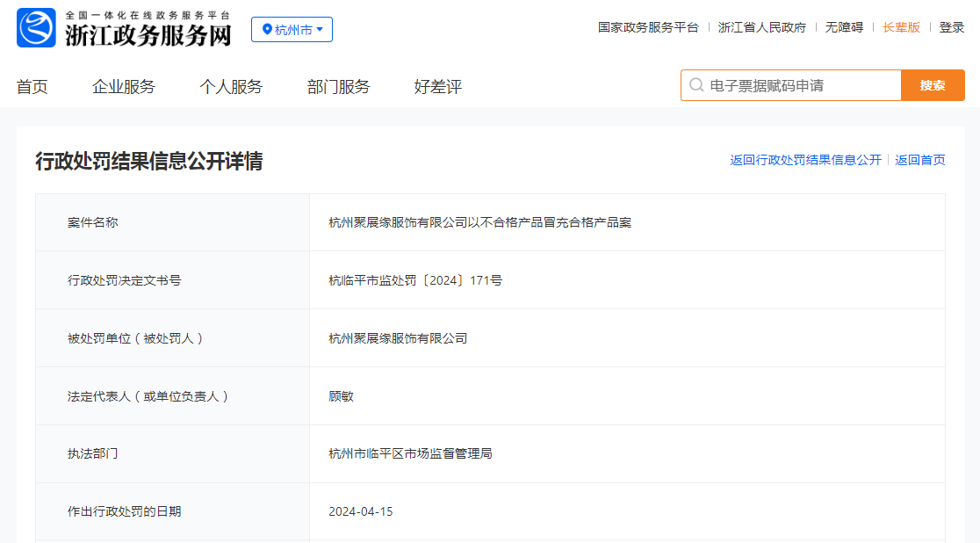Select the date 2024-04-15
Screen dimensions: 980x543
pos(361,511)
